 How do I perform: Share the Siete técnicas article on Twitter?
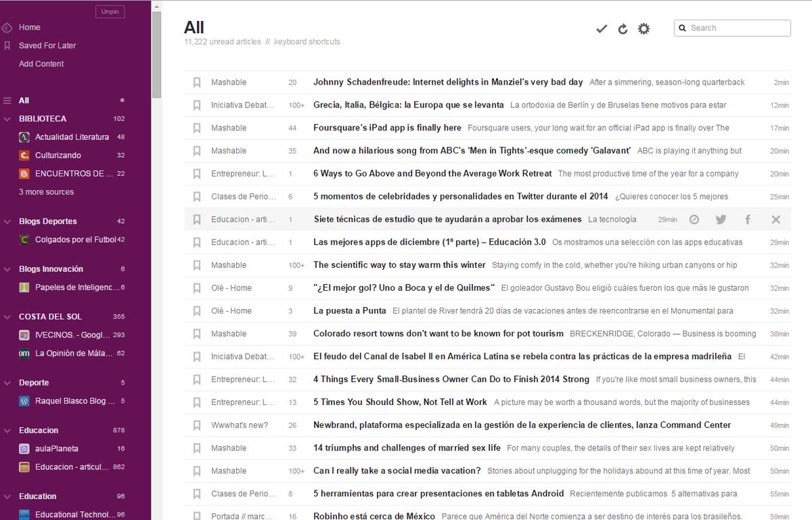click(720, 219)
